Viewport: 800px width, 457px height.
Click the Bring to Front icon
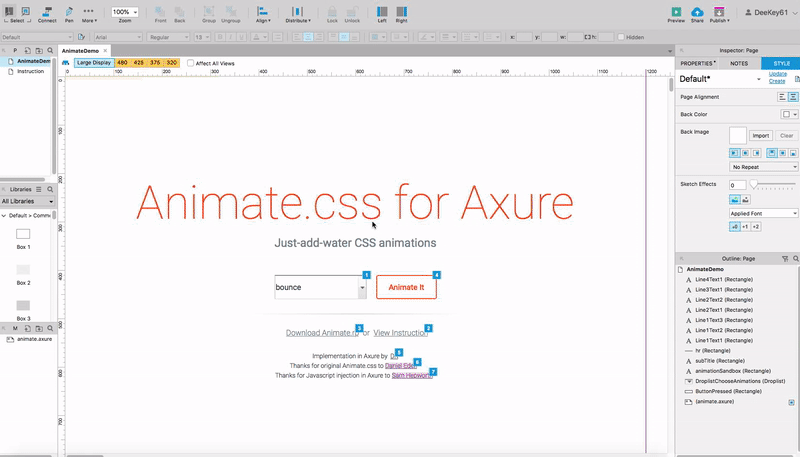coord(160,14)
